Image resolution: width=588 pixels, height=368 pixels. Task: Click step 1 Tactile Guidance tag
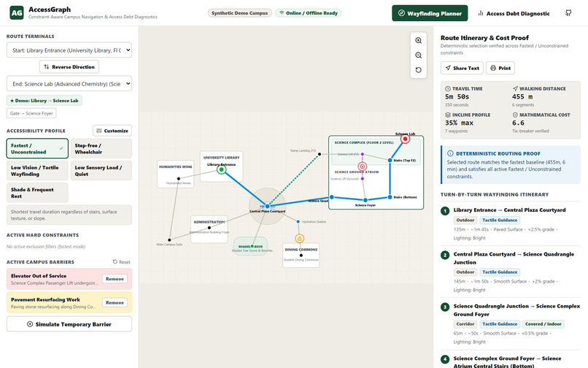[x=500, y=220]
